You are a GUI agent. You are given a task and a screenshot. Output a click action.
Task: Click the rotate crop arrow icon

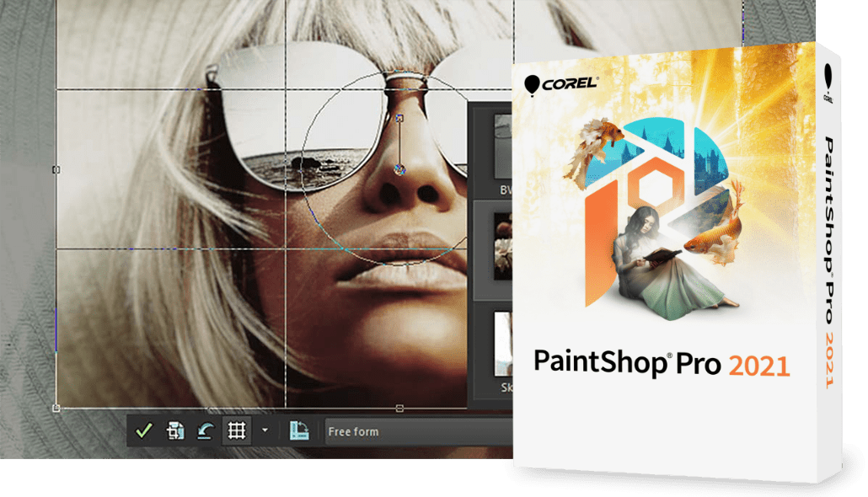click(206, 430)
